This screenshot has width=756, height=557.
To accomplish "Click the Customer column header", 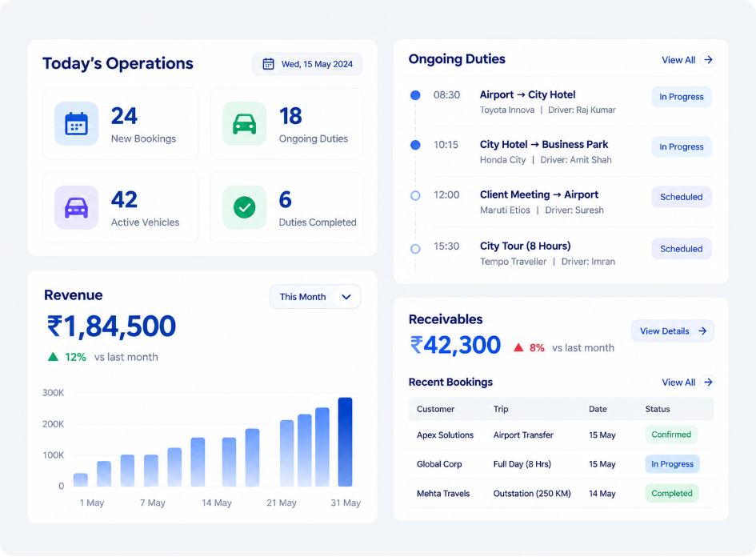I will point(435,409).
